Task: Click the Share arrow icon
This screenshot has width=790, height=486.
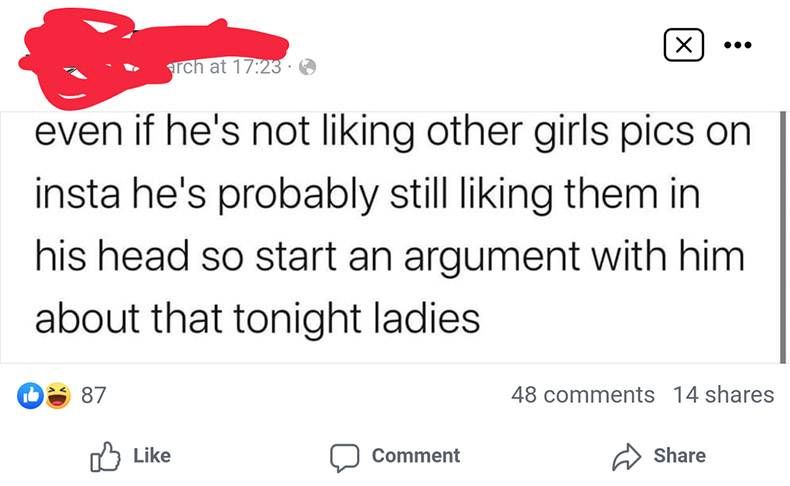Action: (628, 456)
